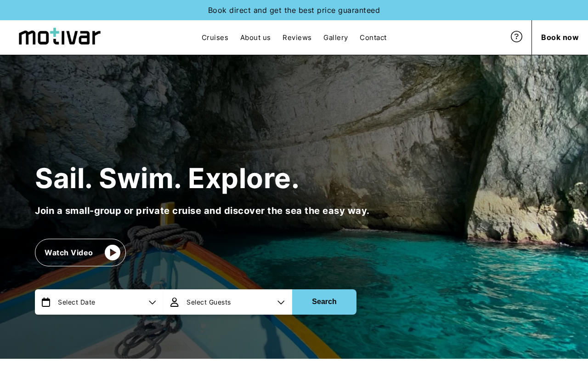Click the calendar icon in date field
Screen dimensions: 588x368
pyautogui.click(x=46, y=302)
